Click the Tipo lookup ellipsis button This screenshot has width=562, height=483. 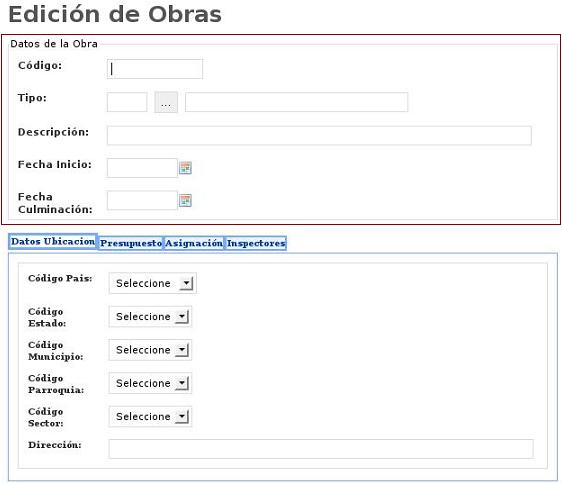coord(166,102)
